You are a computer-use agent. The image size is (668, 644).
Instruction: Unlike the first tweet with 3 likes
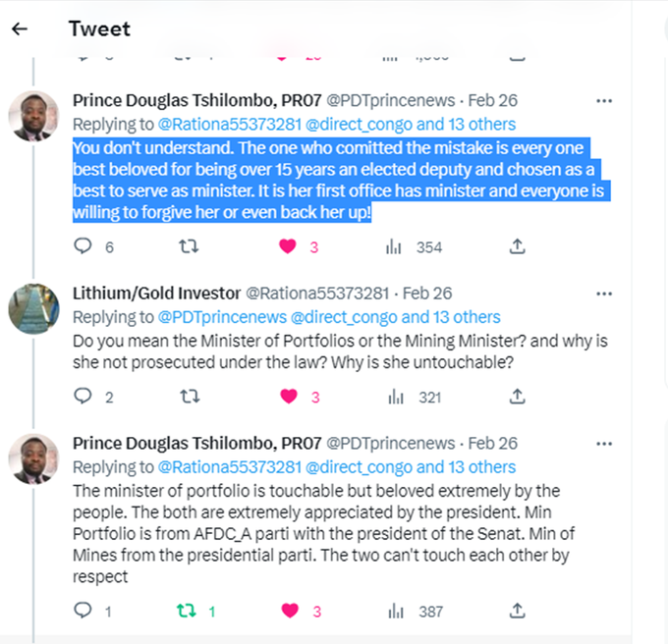[x=288, y=247]
